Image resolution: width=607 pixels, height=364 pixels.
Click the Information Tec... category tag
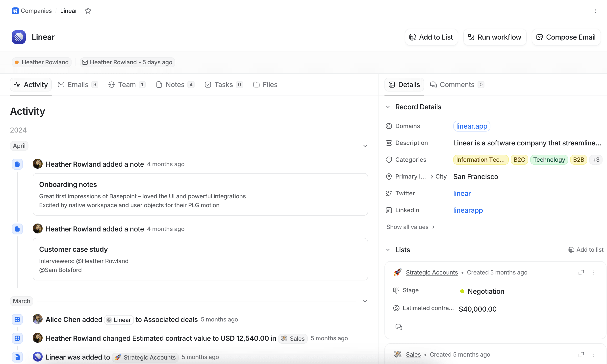[481, 160]
